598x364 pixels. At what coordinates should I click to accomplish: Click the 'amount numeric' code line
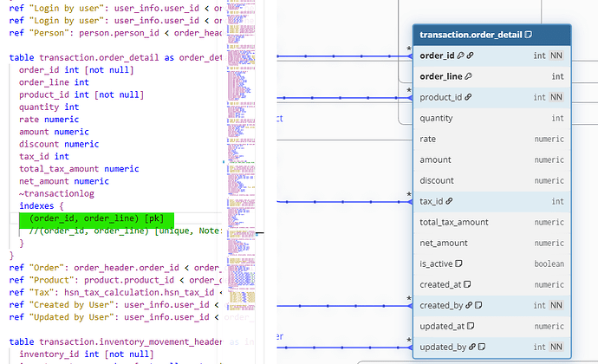(x=54, y=132)
